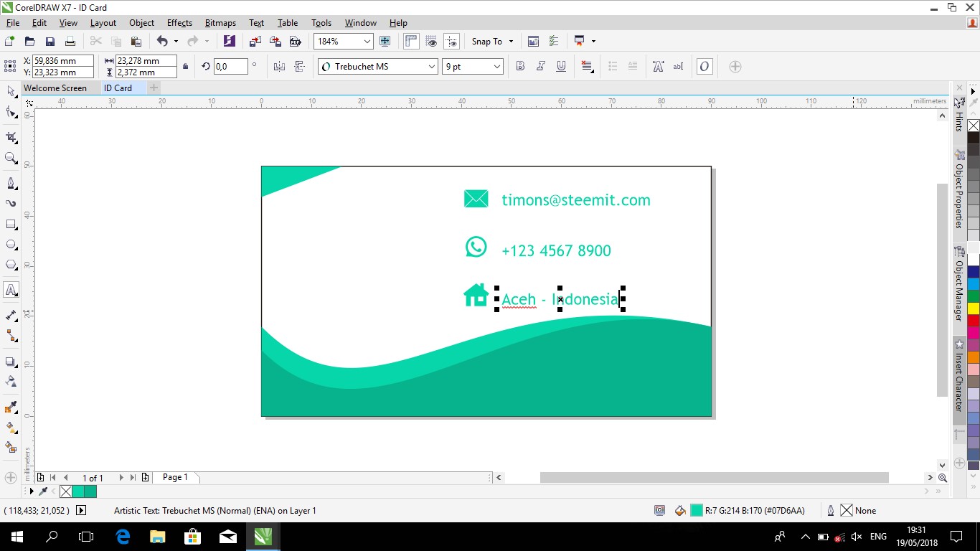Screen dimensions: 980x551
Task: Open the Page 1 page tab
Action: coord(175,477)
